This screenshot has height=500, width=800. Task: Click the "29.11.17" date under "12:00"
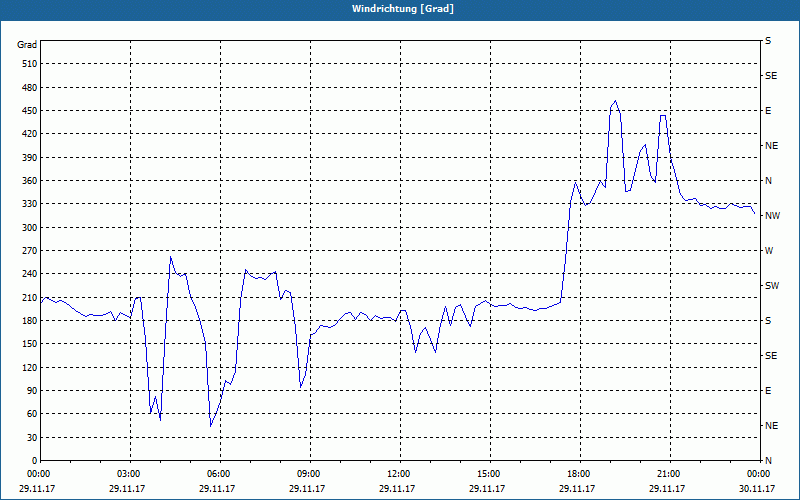(x=397, y=488)
